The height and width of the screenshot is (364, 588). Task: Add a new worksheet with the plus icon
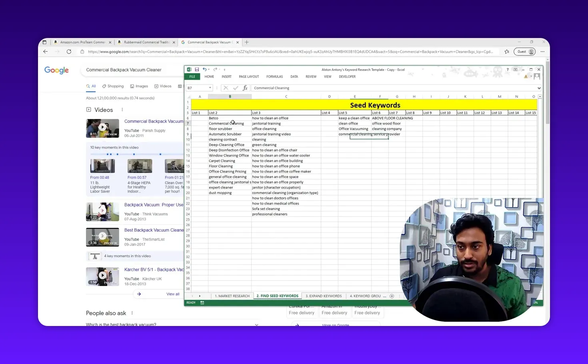[x=392, y=296]
